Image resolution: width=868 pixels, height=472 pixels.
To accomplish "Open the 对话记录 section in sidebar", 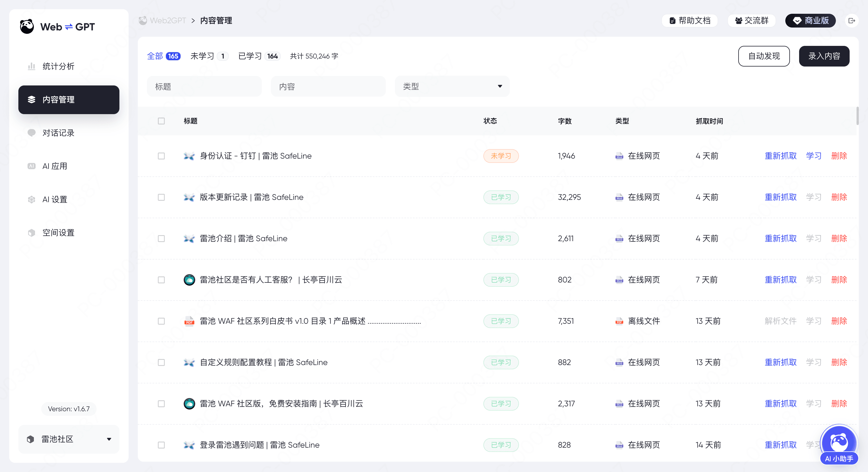I will pos(59,133).
